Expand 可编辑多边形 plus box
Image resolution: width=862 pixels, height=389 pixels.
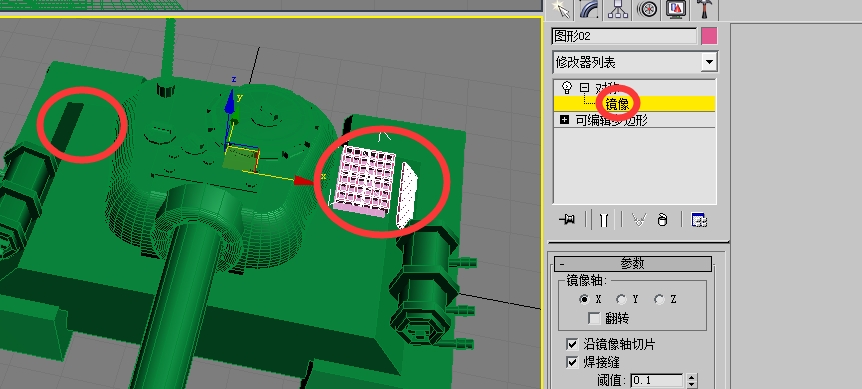(x=564, y=120)
